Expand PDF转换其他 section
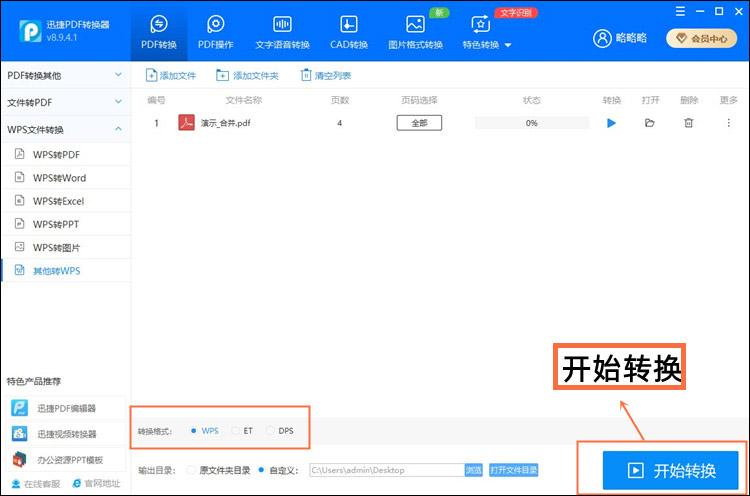This screenshot has height=496, width=750. (x=65, y=75)
